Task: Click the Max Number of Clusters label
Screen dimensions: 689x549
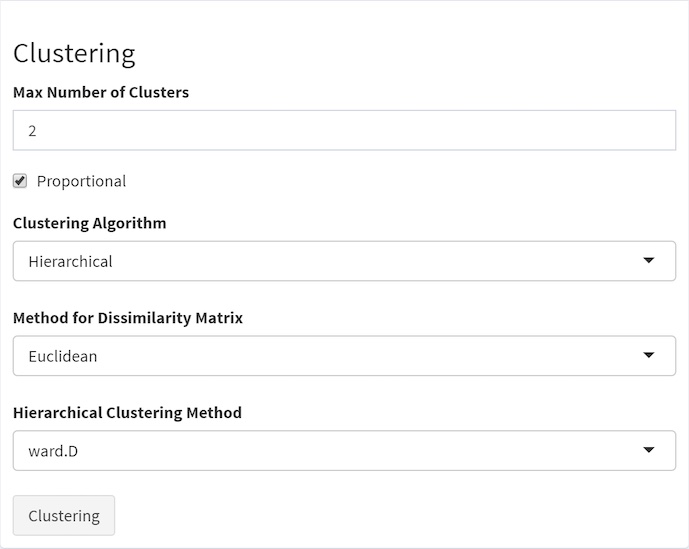Action: [101, 92]
